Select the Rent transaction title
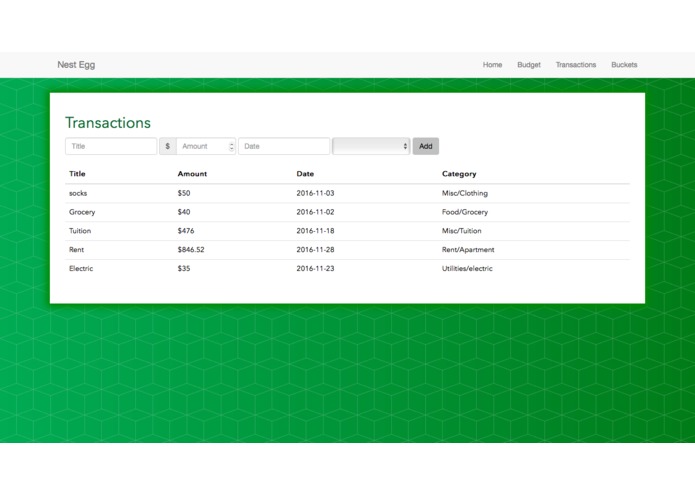Viewport: 695px width, 494px height. pyautogui.click(x=76, y=249)
